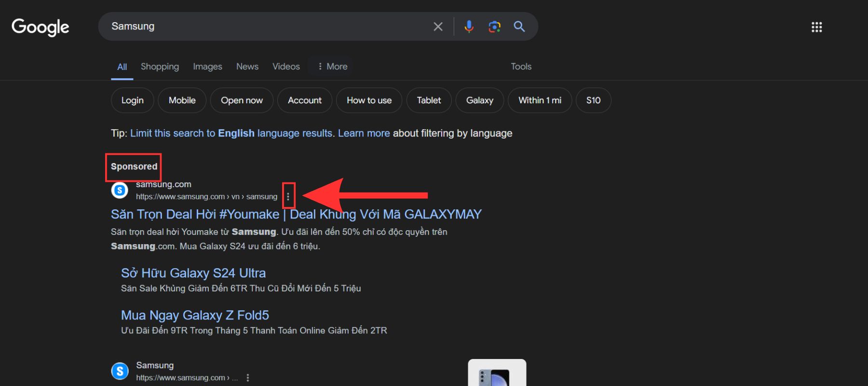Click the samsung.com site name in ad

pyautogui.click(x=163, y=184)
